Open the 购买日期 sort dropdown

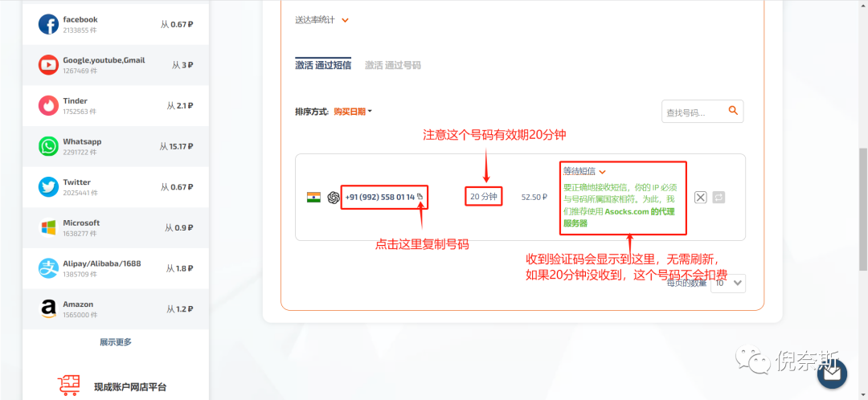click(353, 112)
